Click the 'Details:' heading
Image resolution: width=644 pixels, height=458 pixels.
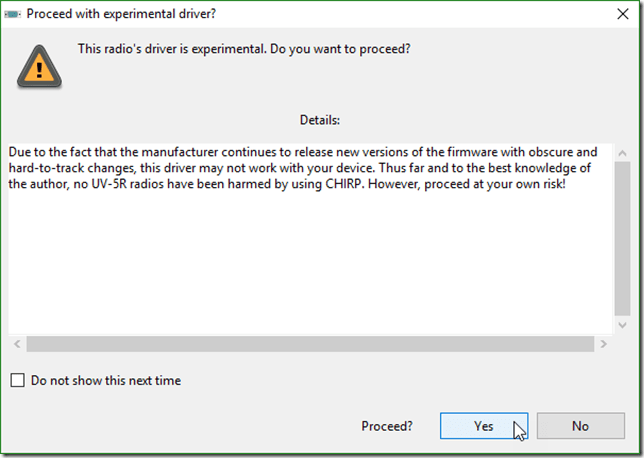click(320, 120)
